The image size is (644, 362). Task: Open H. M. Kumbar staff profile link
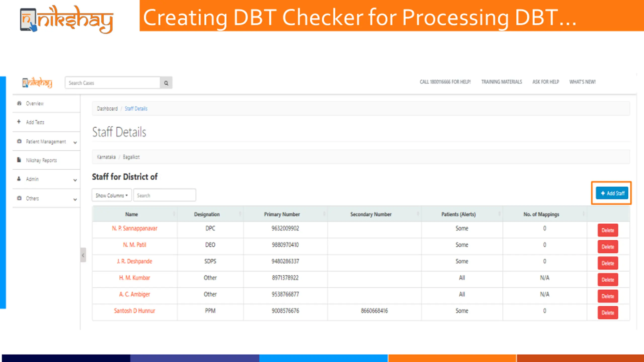point(135,278)
